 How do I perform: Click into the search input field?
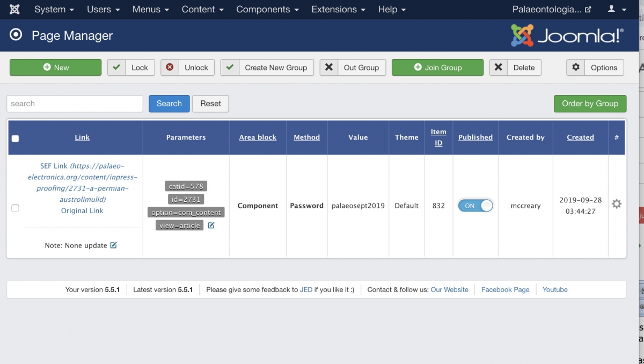click(x=75, y=104)
